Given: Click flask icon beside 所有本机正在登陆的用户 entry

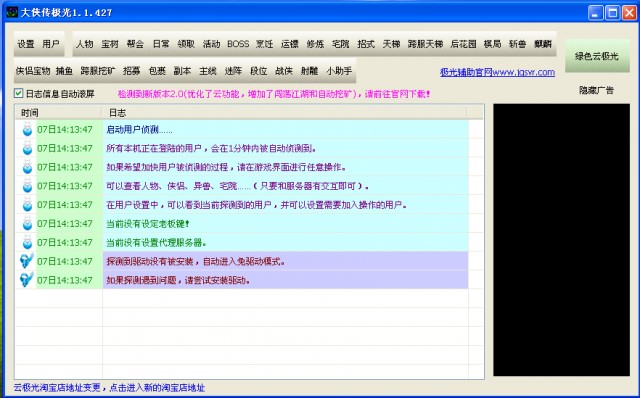Looking at the screenshot, I should coord(27,148).
